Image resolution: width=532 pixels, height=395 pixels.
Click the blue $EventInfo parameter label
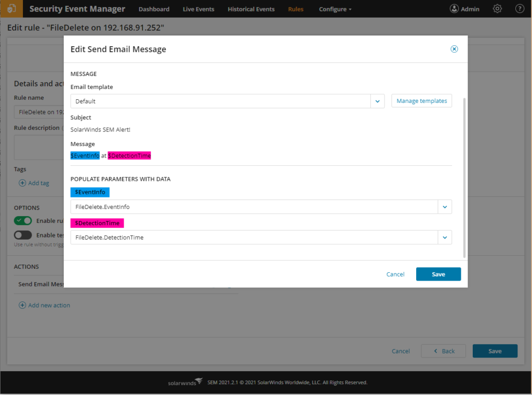(x=90, y=192)
